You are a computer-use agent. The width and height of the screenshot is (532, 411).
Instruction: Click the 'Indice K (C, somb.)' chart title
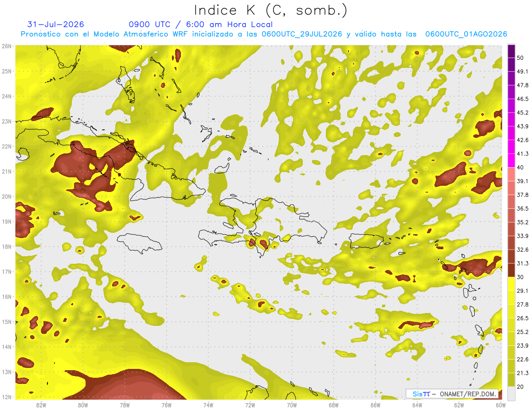pyautogui.click(x=271, y=10)
